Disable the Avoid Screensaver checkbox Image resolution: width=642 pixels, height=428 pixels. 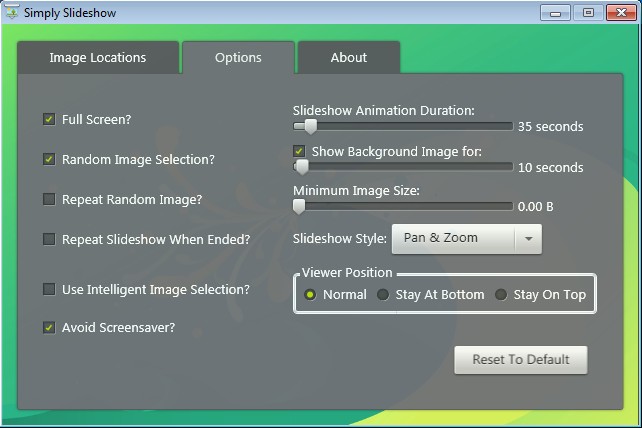pos(49,327)
